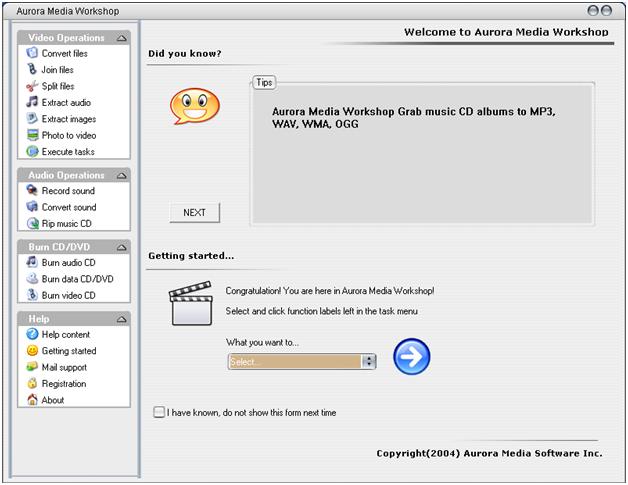Collapse the Audio Operations panel
This screenshot has height=485, width=628.
121,175
